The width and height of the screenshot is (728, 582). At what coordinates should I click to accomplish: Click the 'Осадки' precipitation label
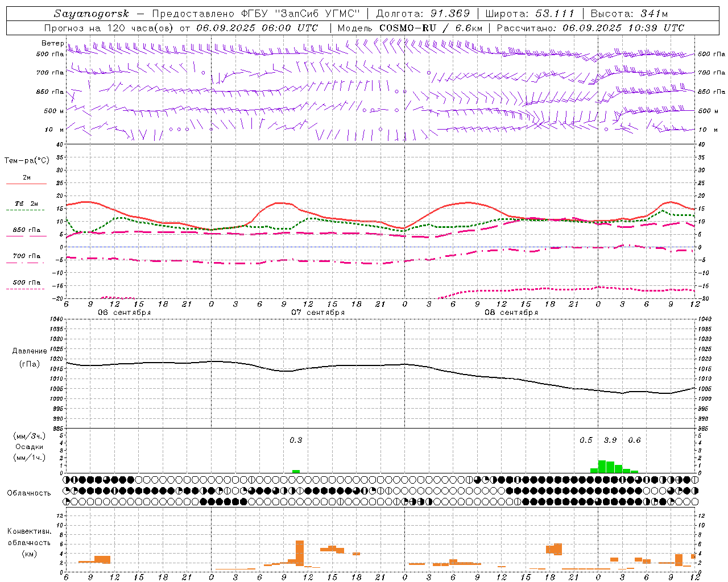pos(29,447)
